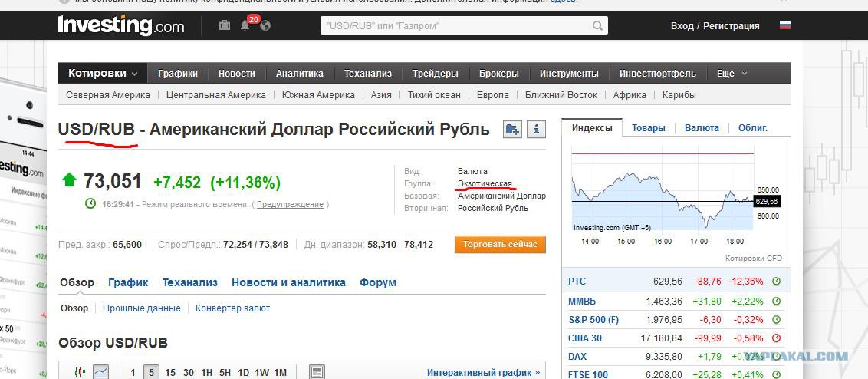The image size is (868, 379).
Task: Select the 1 minute interval
Action: click(133, 372)
